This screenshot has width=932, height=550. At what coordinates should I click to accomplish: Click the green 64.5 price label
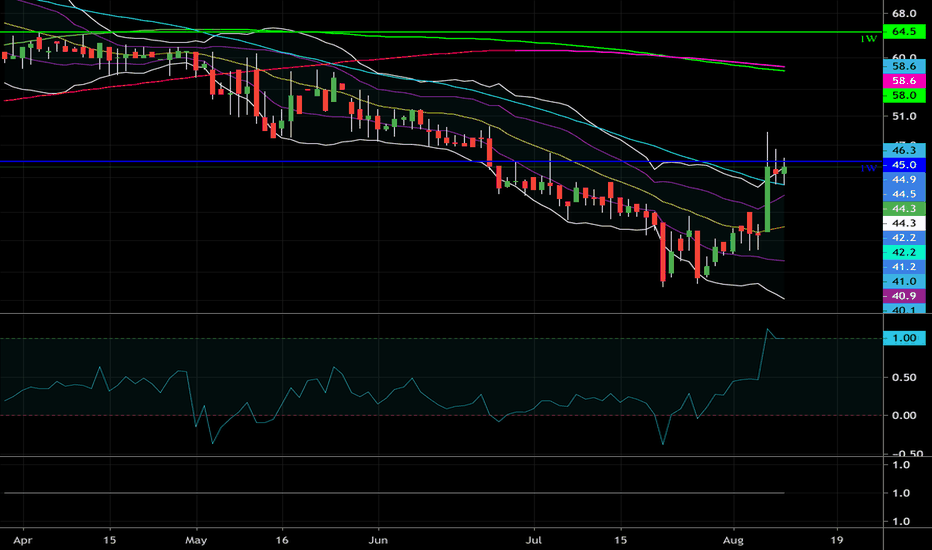point(904,32)
